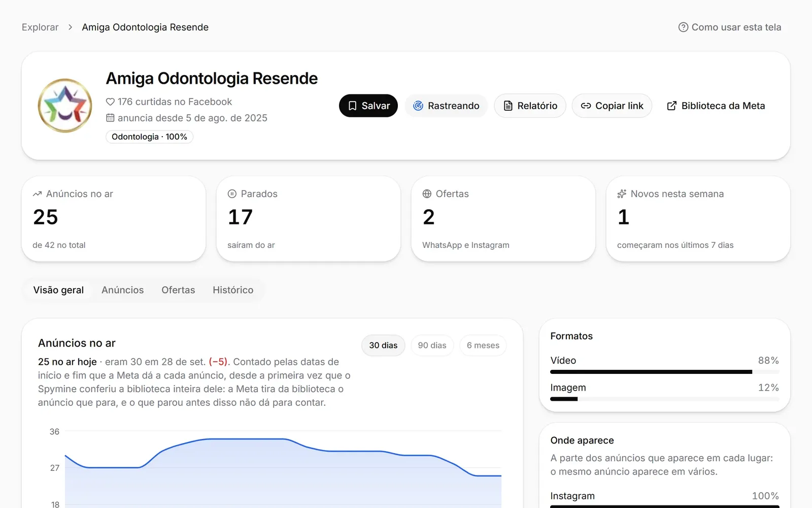Click Copiar link button
Image resolution: width=812 pixels, height=508 pixels.
click(612, 106)
